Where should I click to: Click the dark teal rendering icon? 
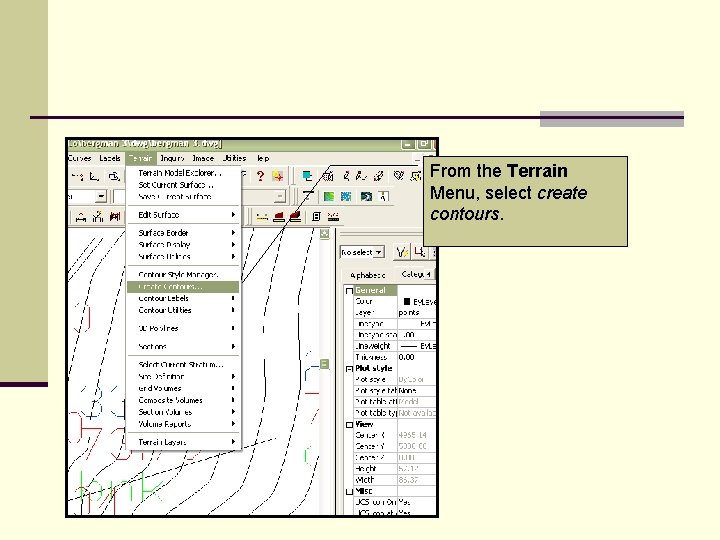coord(366,197)
